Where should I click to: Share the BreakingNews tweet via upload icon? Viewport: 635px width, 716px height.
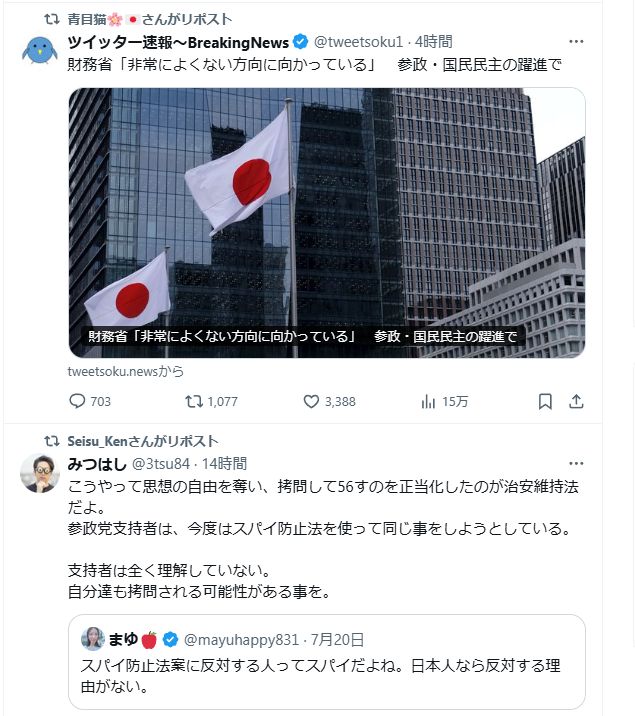pyautogui.click(x=576, y=401)
